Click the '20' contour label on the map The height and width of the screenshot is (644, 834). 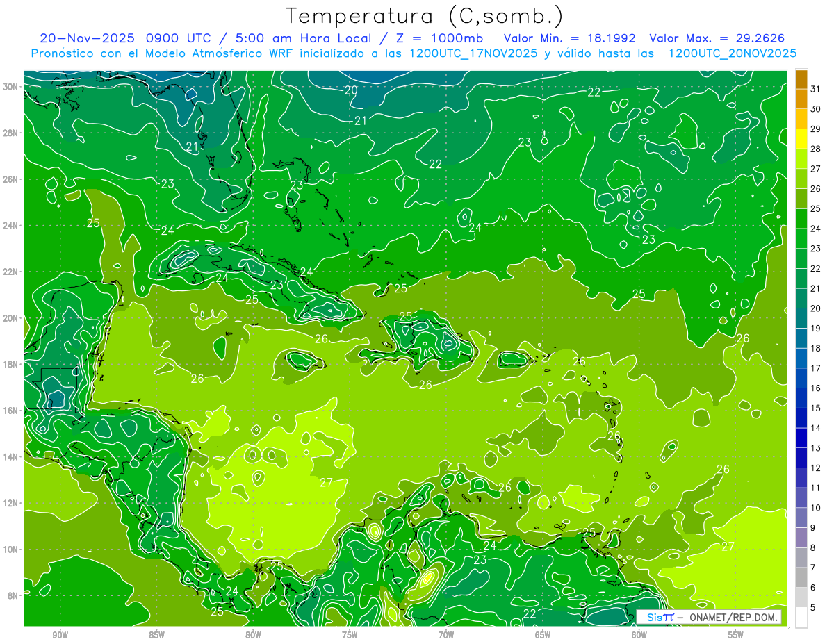[x=351, y=90]
